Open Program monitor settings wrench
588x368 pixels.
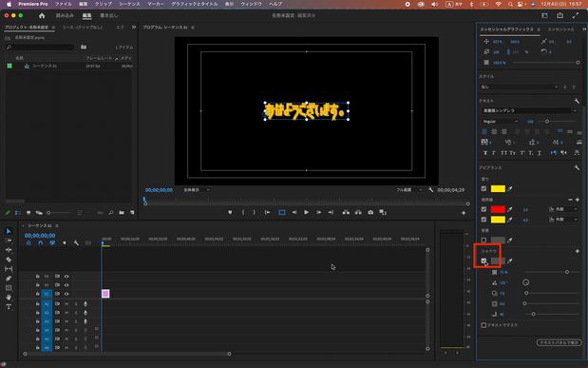click(431, 190)
